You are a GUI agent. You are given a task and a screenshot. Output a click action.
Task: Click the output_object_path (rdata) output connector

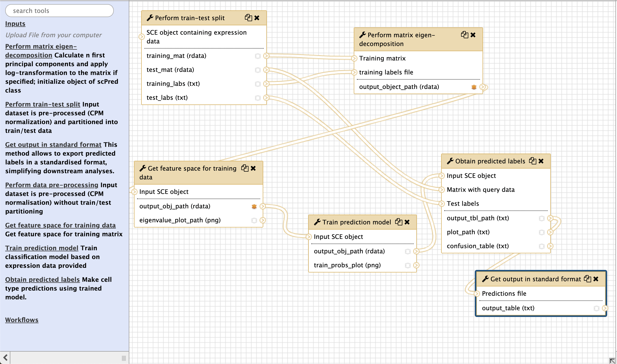point(483,87)
